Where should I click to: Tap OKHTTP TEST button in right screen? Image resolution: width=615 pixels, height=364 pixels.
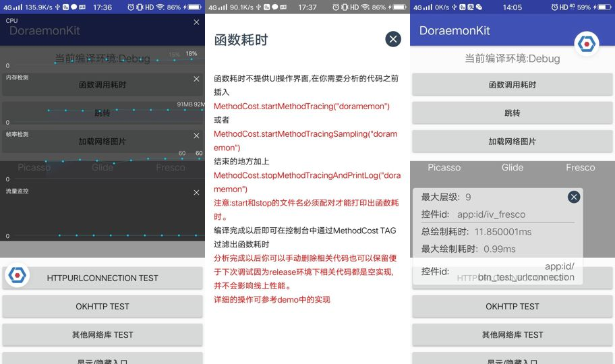tap(512, 306)
